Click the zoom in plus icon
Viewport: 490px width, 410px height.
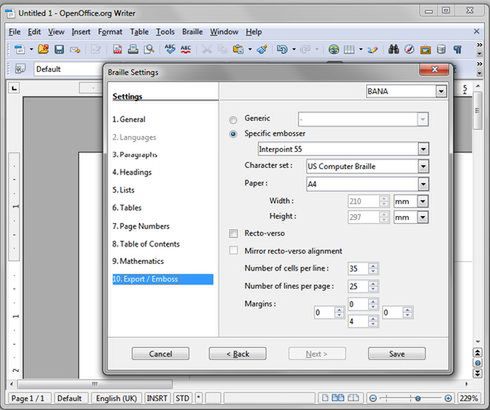point(448,398)
